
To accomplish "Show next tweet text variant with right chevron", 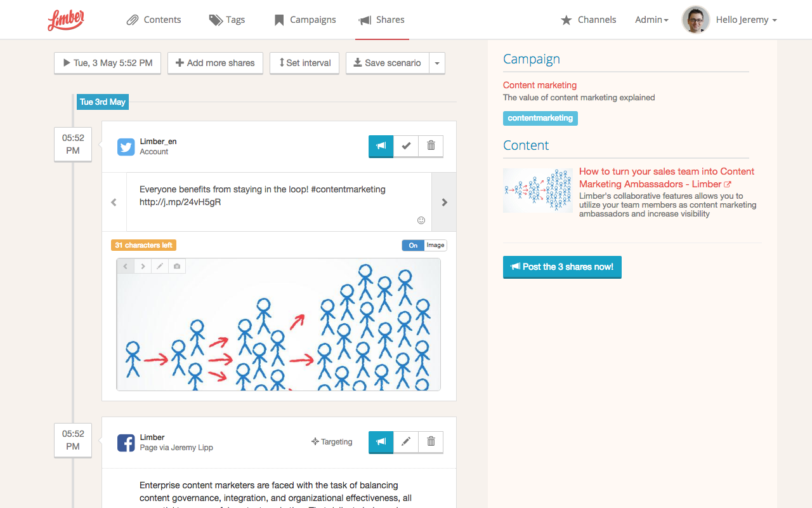I will point(444,202).
